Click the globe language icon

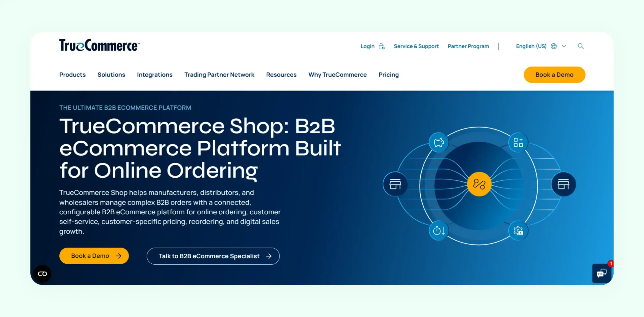(x=554, y=46)
